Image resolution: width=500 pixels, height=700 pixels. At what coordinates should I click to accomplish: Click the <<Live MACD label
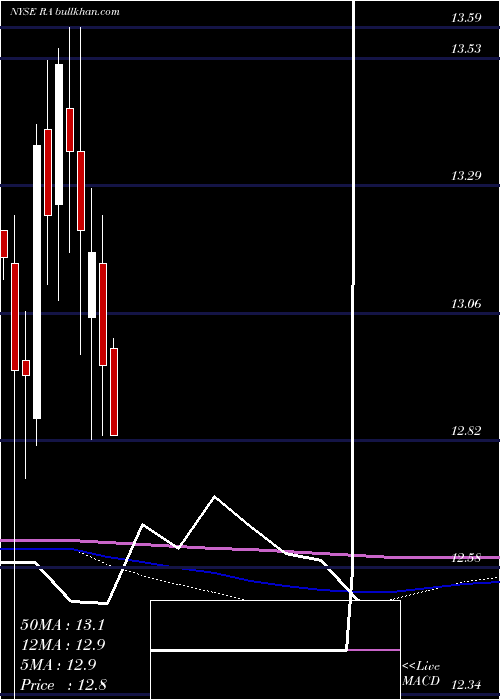pyautogui.click(x=421, y=674)
